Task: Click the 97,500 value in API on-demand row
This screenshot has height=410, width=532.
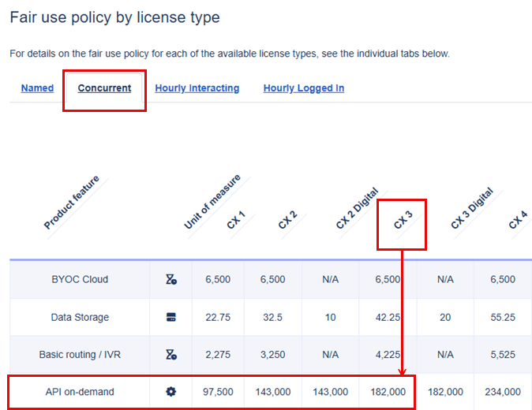Action: coord(219,392)
